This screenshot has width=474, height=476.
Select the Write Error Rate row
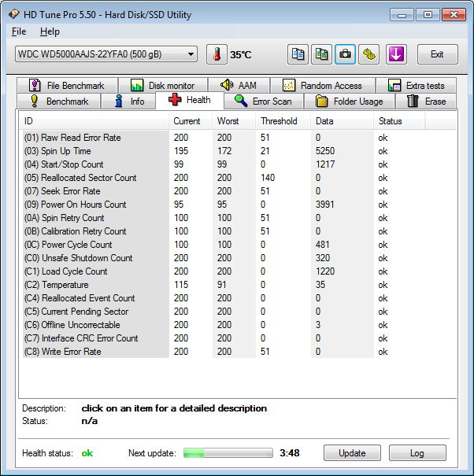pyautogui.click(x=239, y=351)
